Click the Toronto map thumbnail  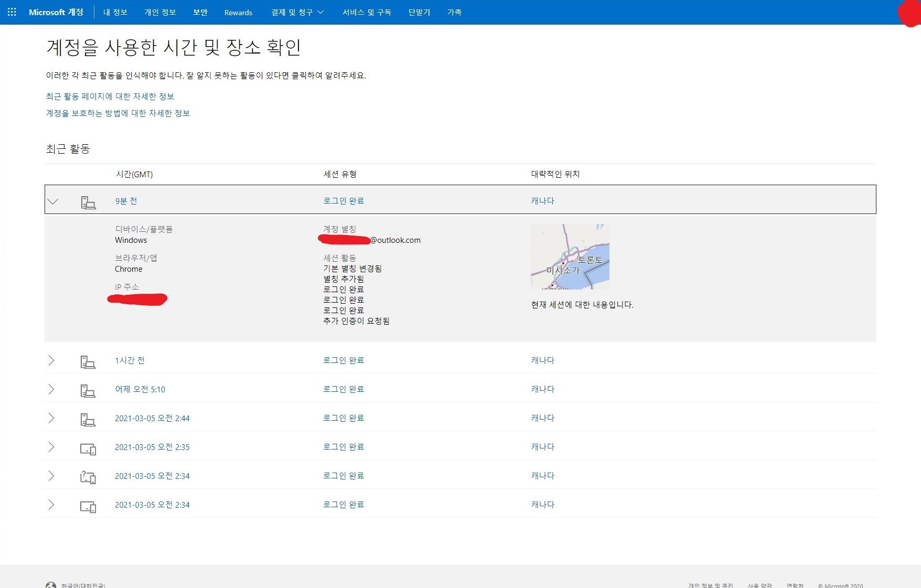click(570, 256)
